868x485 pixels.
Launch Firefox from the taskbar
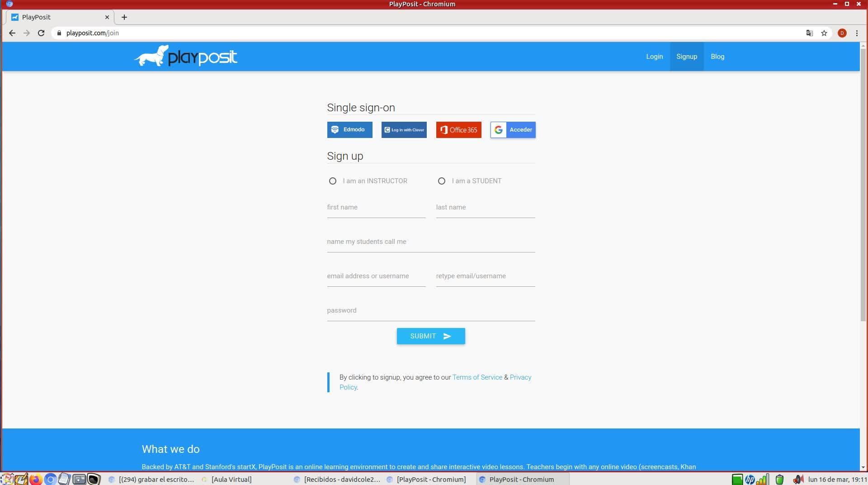click(x=36, y=479)
